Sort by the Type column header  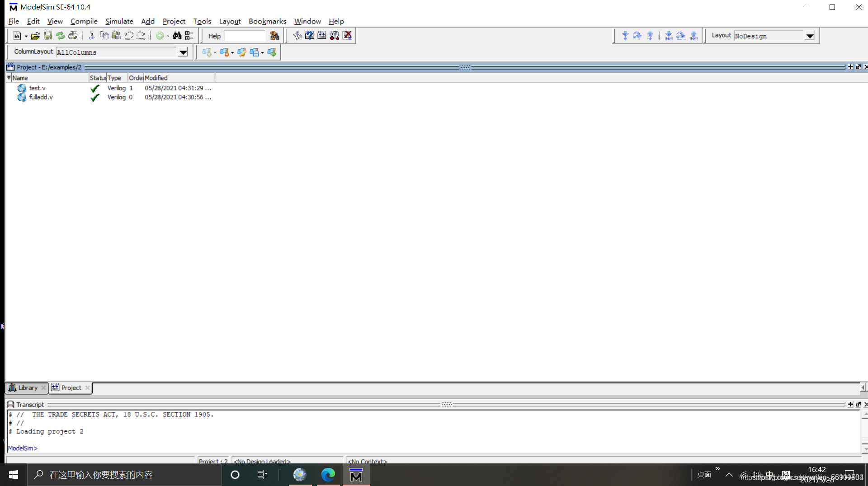click(x=117, y=78)
